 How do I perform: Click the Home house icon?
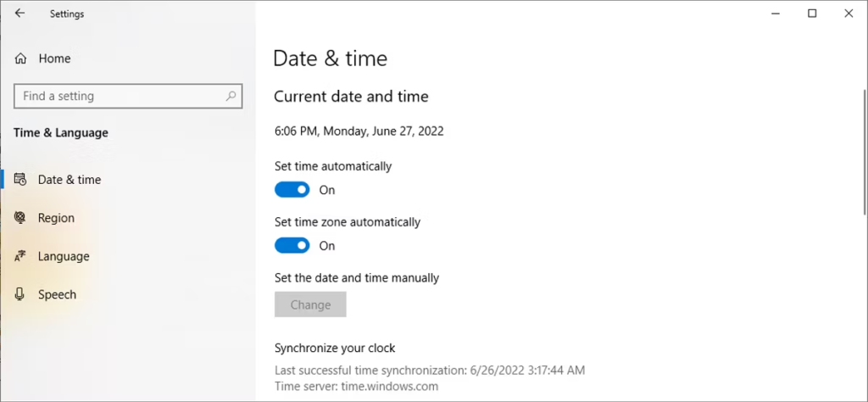[x=20, y=59]
